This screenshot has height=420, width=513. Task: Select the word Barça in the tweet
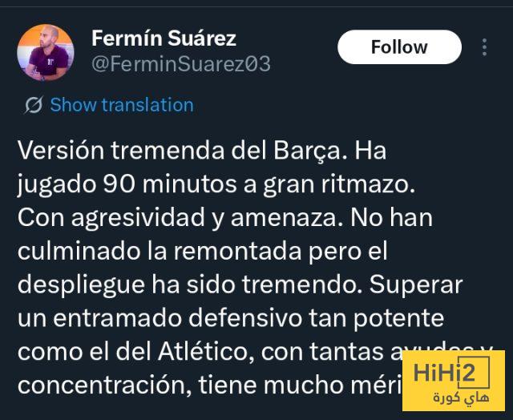pos(307,151)
